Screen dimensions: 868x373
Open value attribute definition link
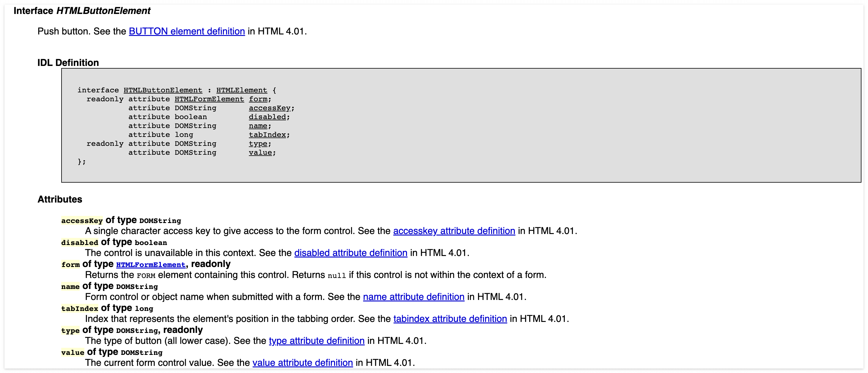pos(303,363)
